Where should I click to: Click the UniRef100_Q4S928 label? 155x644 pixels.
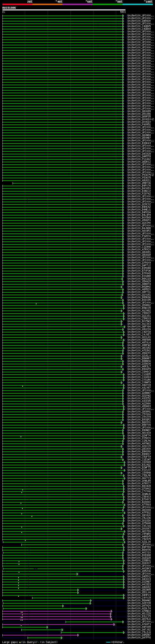(139, 154)
